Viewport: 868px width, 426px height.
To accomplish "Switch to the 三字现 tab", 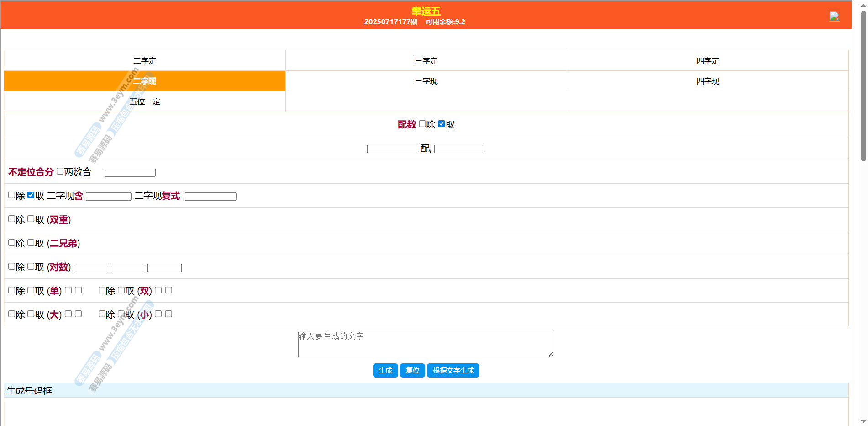I will [426, 81].
